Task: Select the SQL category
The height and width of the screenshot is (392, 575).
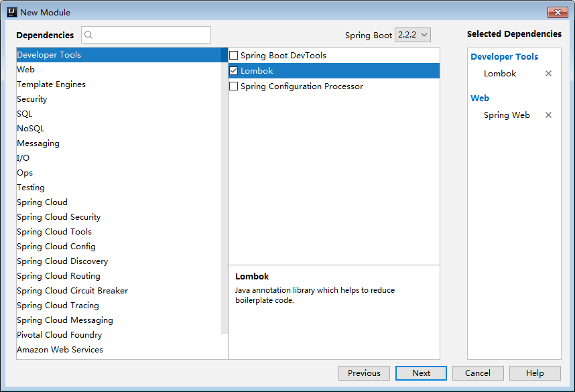Action: pyautogui.click(x=119, y=114)
